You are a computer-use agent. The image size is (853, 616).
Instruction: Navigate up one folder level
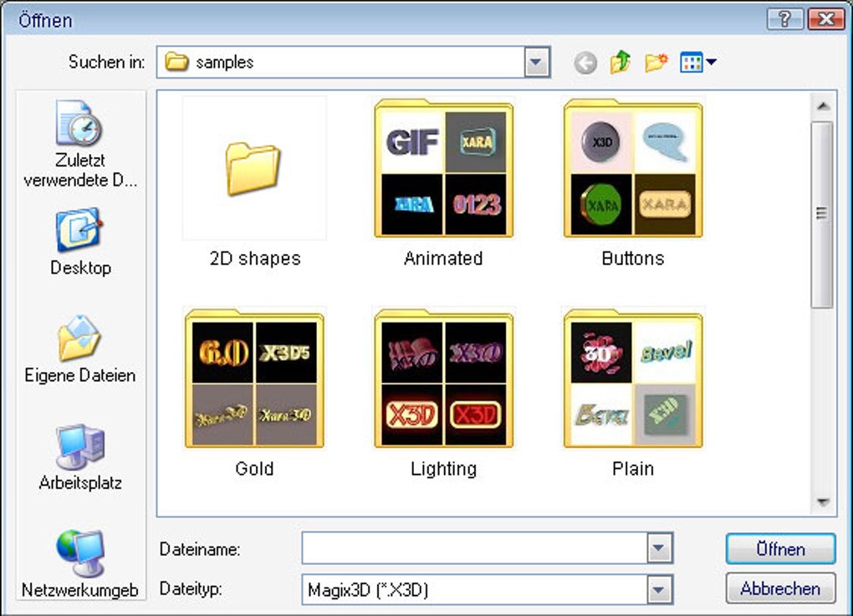coord(619,61)
